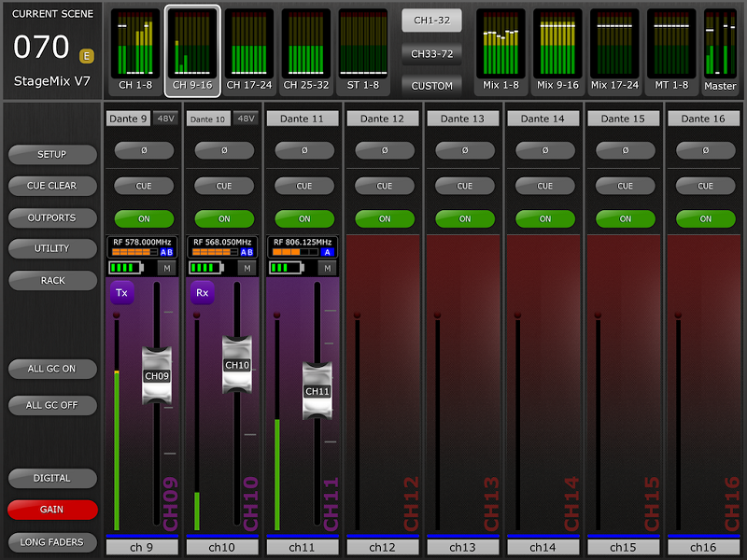This screenshot has width=747, height=560.
Task: Invert phase on the Dante 14 channel
Action: [x=545, y=150]
